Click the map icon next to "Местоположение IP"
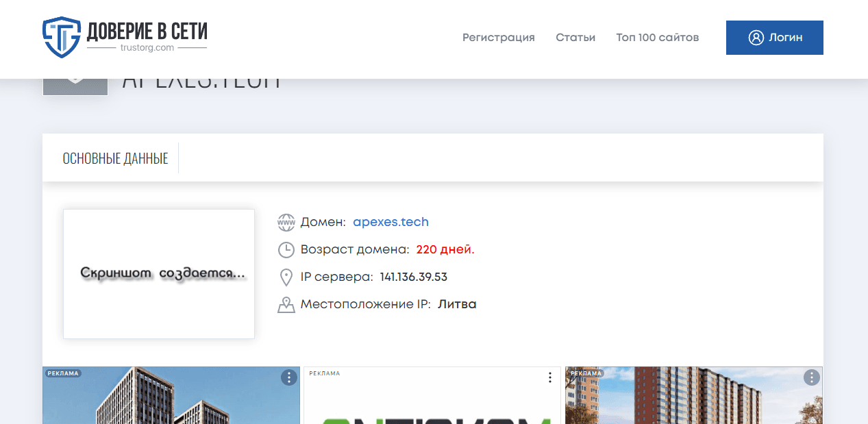The image size is (868, 424). pos(286,304)
